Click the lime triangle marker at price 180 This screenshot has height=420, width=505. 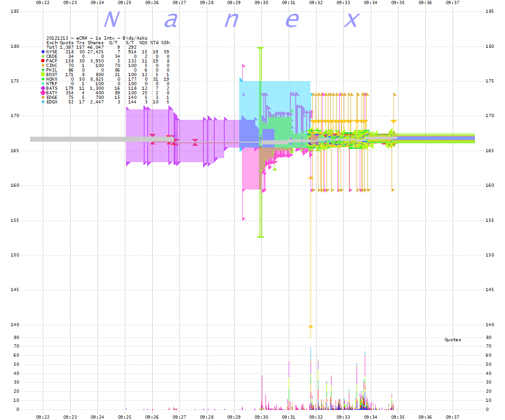(x=260, y=48)
